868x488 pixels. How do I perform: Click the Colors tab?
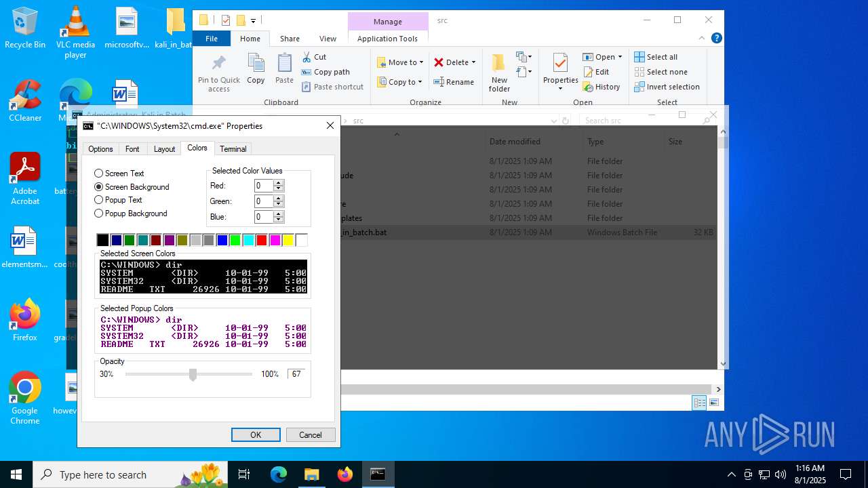tap(197, 148)
